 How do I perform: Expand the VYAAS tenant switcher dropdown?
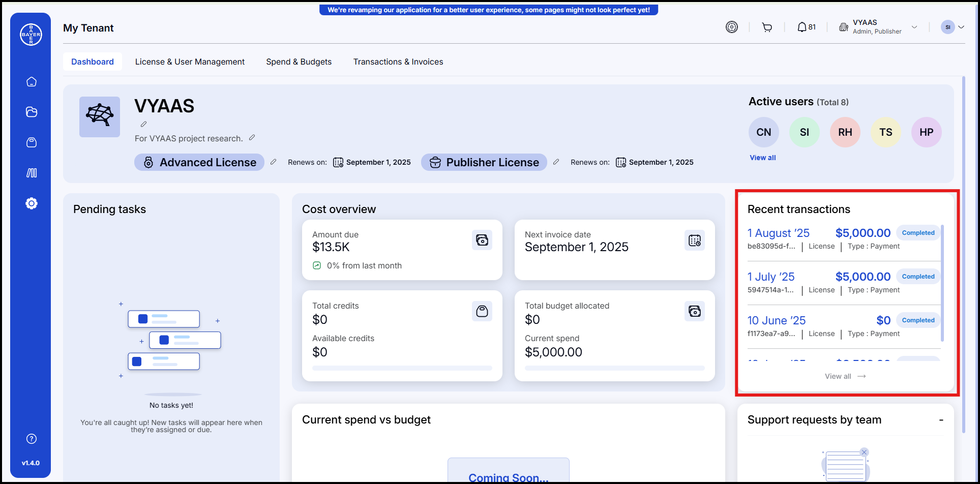click(914, 27)
